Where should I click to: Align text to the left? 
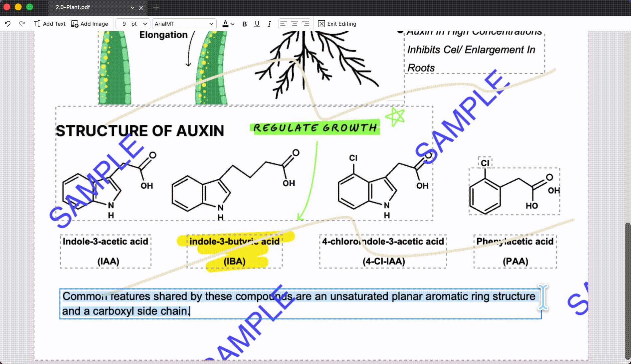click(x=283, y=24)
